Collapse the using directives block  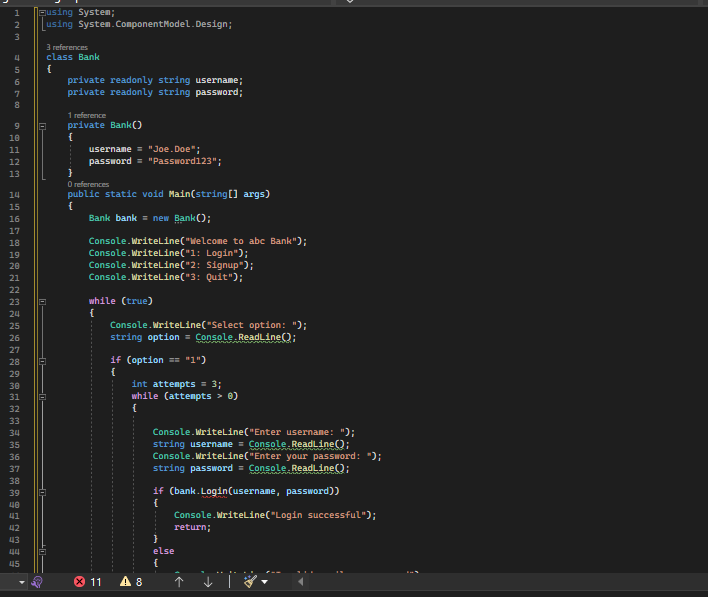click(x=42, y=11)
